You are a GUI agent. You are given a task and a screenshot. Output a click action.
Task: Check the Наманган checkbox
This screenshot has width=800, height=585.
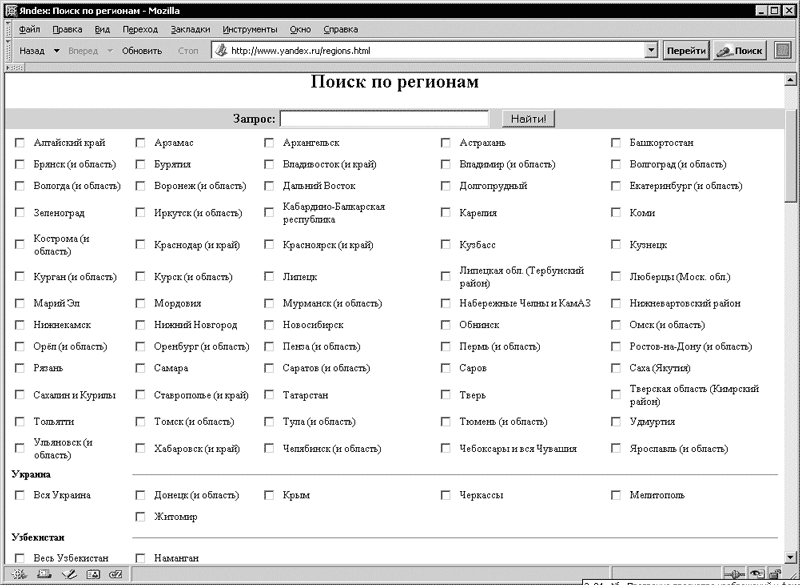tap(140, 558)
